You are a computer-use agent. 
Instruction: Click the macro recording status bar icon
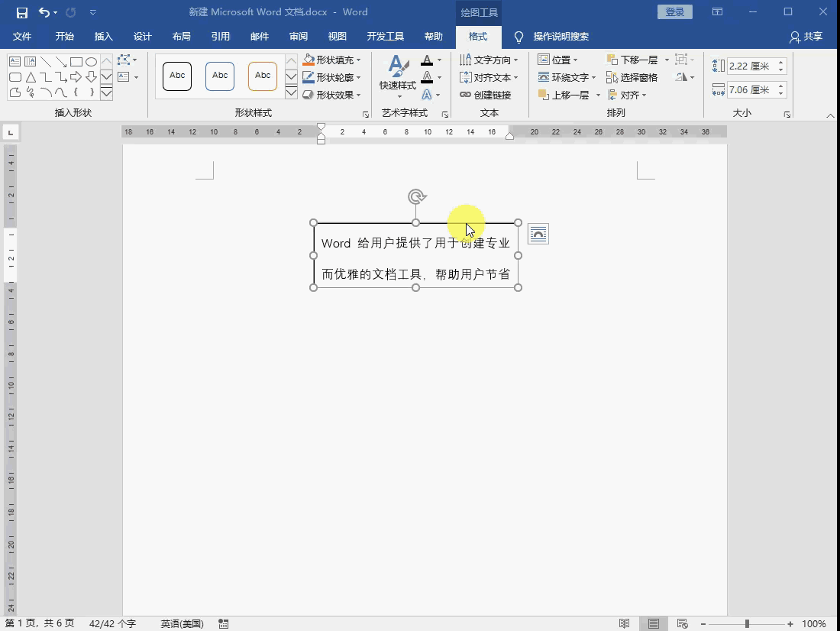pos(224,623)
